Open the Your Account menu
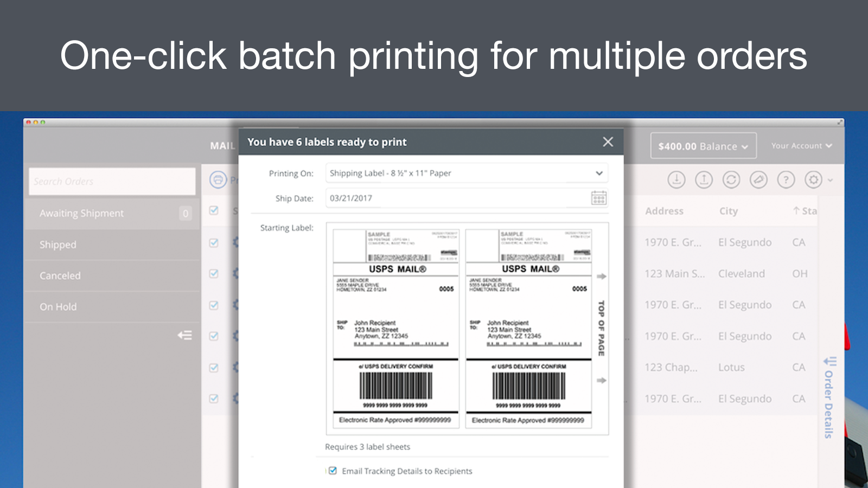This screenshot has width=868, height=488. click(x=801, y=146)
